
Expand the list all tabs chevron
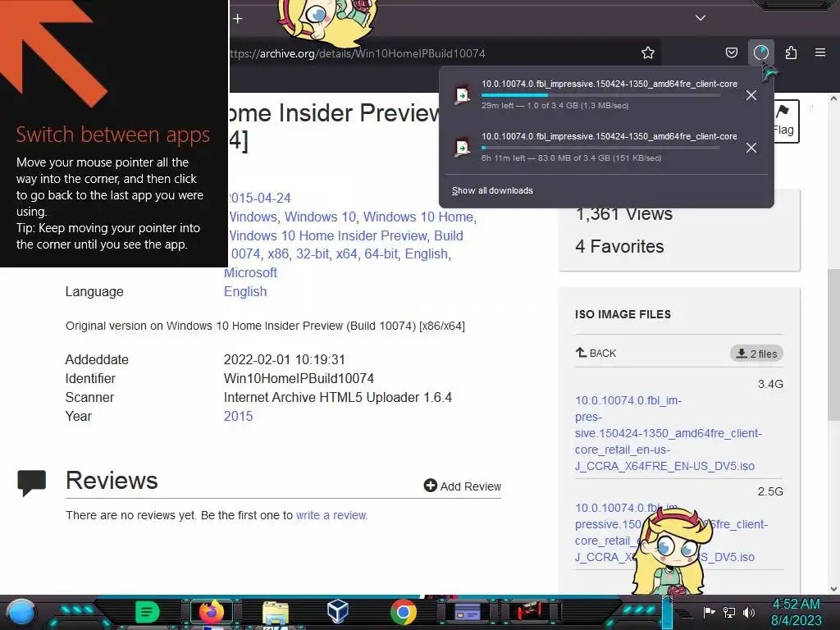pos(701,18)
